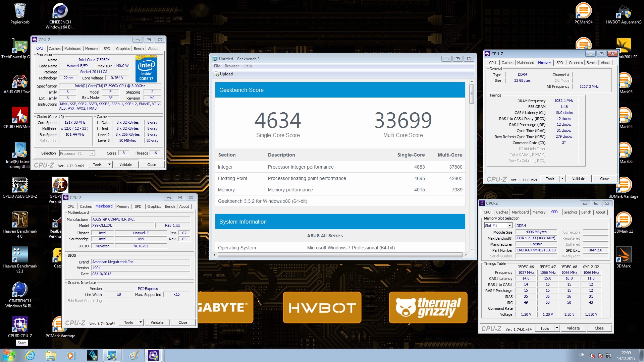Click Geekbench horizontal scrollbar thumb
The width and height of the screenshot is (644, 362).
[x=340, y=255]
